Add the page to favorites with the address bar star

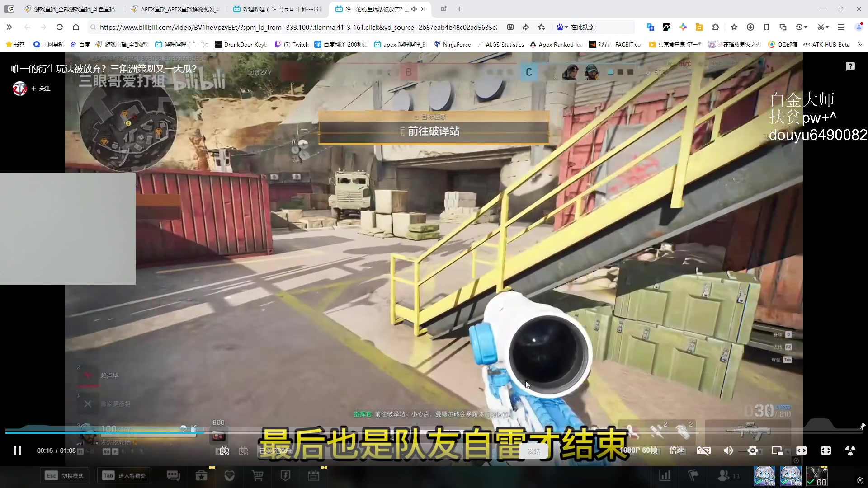[542, 27]
